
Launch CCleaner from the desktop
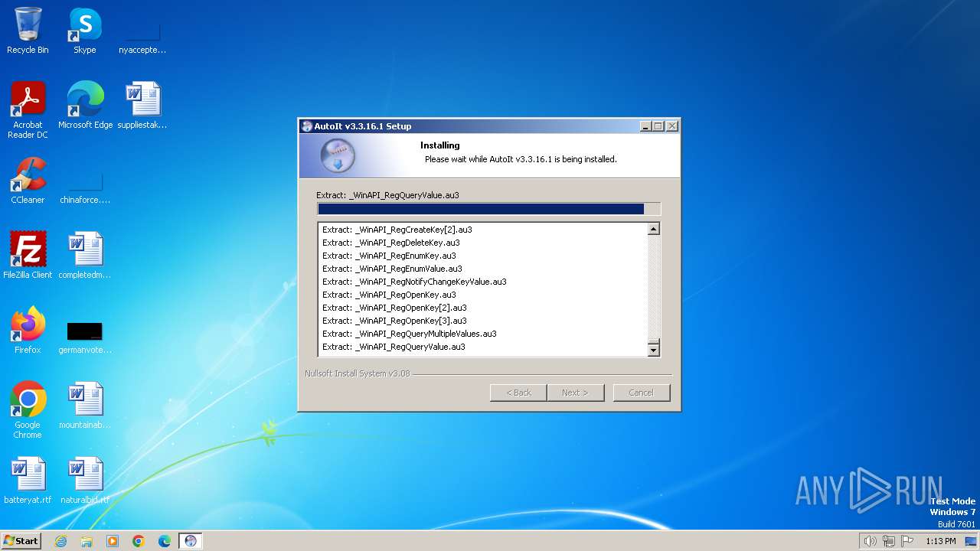tap(28, 181)
